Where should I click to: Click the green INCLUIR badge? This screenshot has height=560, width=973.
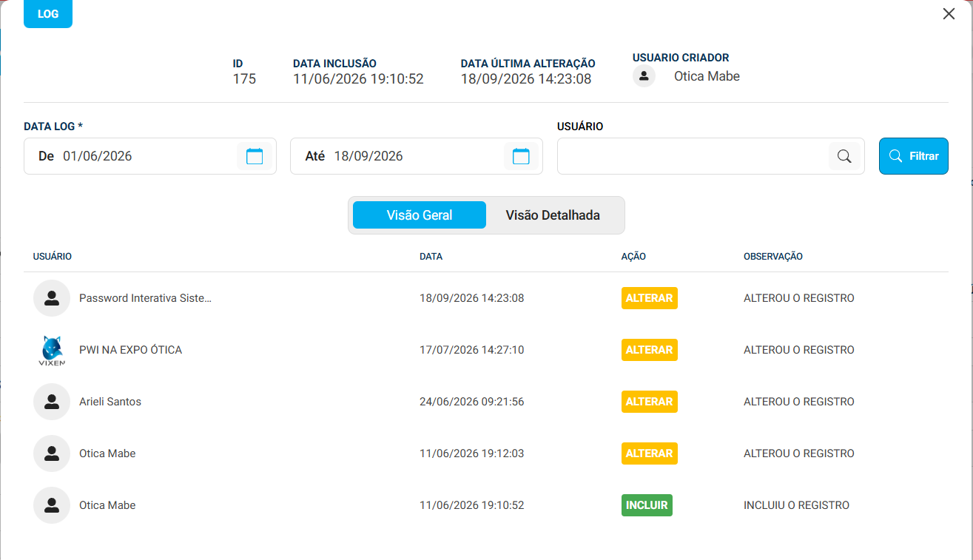(x=647, y=505)
